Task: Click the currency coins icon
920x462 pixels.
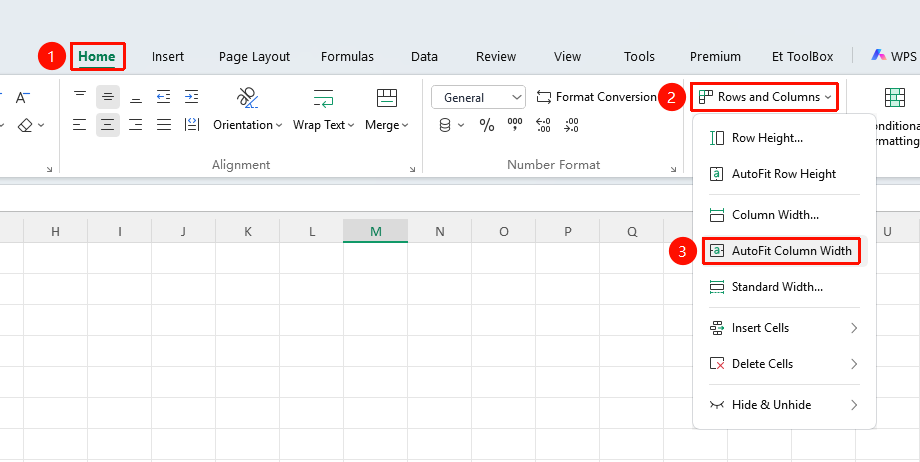Action: 445,125
